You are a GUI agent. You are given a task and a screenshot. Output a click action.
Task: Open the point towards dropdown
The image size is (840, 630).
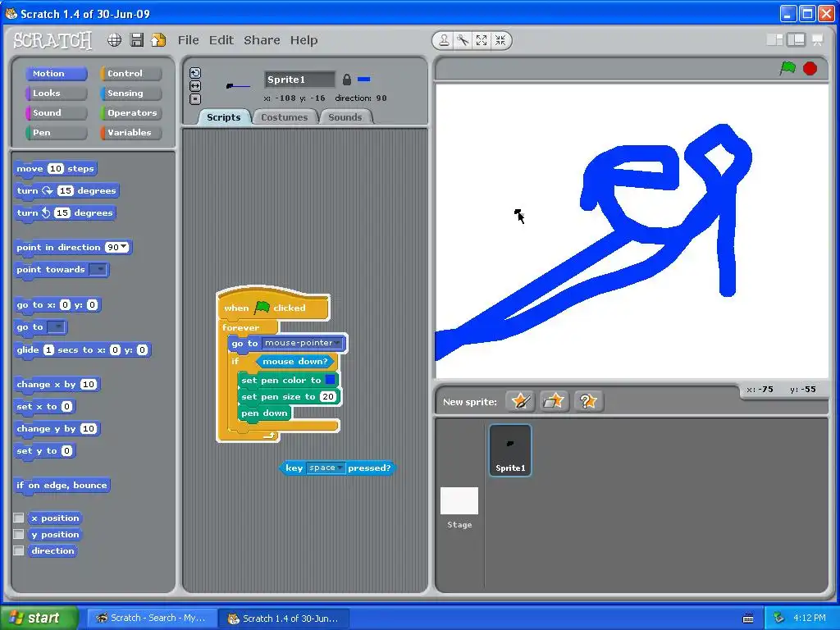(x=98, y=269)
